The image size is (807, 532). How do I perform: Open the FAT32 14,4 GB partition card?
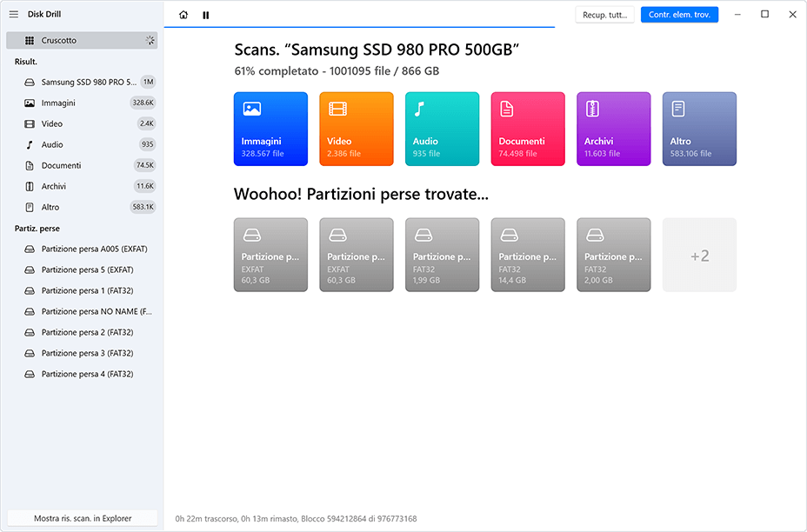click(x=528, y=255)
